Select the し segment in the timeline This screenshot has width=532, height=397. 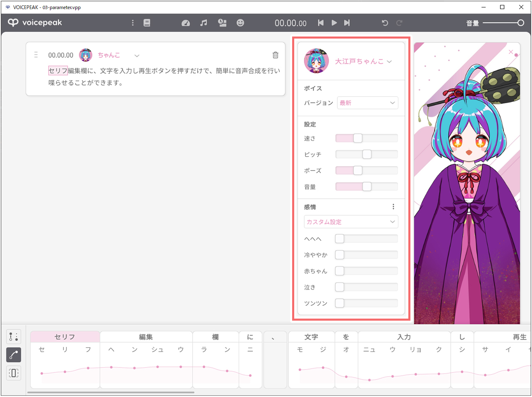point(462,337)
